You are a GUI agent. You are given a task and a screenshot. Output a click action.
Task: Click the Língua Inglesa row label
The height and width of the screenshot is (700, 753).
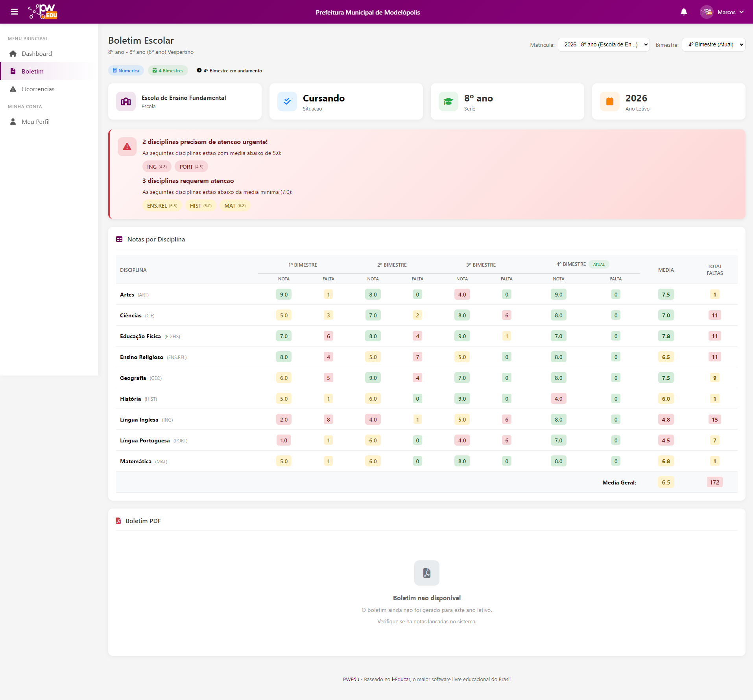139,420
